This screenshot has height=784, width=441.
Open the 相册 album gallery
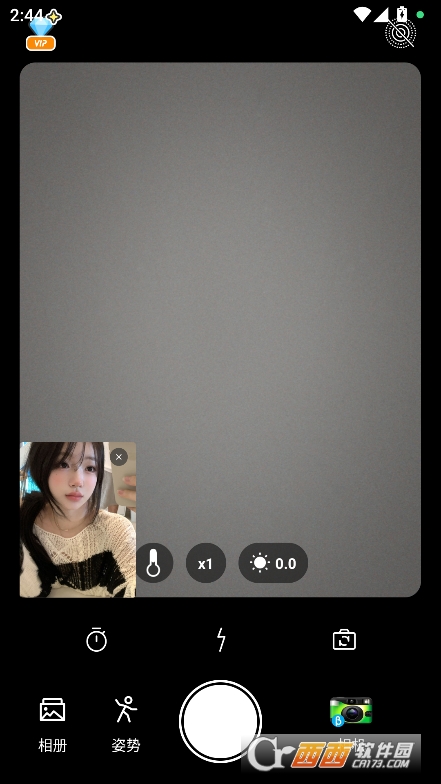[x=52, y=724]
